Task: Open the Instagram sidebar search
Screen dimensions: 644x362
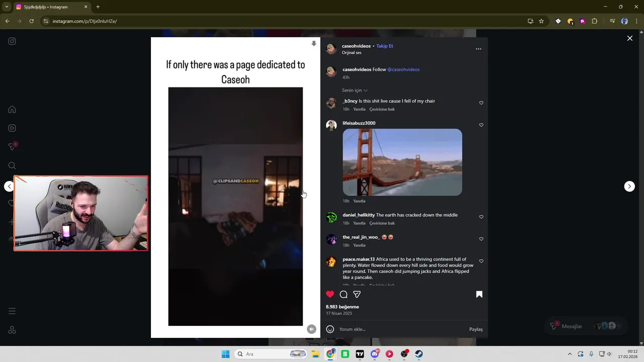Action: click(12, 165)
